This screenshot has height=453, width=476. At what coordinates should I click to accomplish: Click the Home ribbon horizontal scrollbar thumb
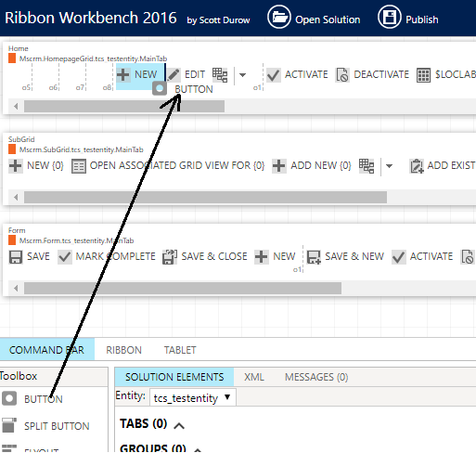coord(124,107)
